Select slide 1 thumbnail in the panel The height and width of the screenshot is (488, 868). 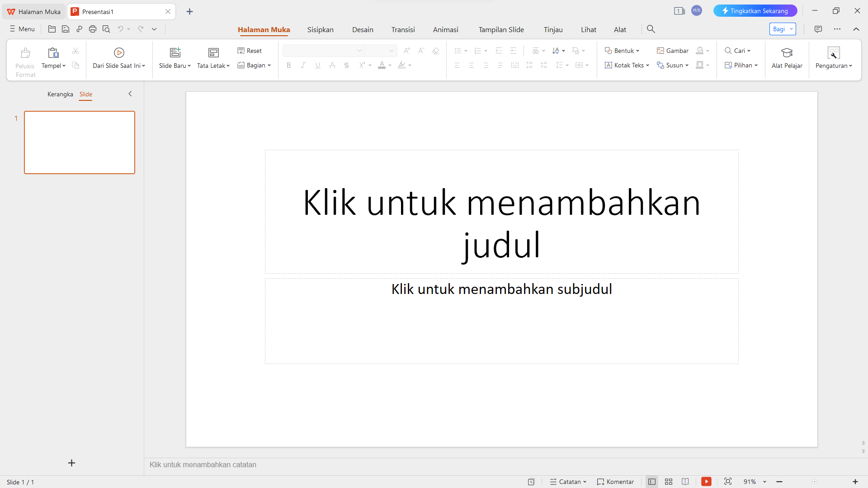pyautogui.click(x=80, y=142)
